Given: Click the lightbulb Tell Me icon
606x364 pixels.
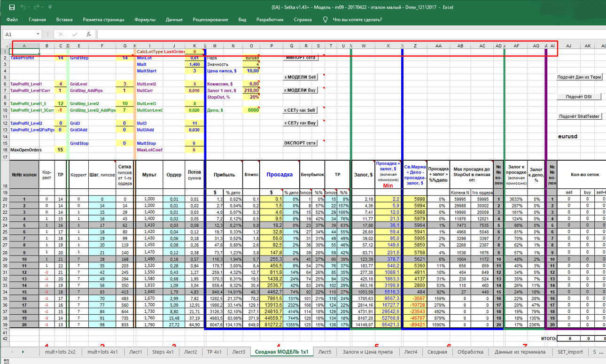Looking at the screenshot, I should coord(325,20).
